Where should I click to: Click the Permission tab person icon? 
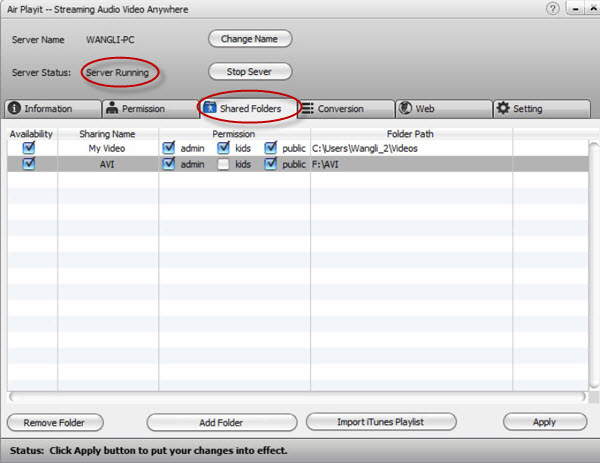pyautogui.click(x=112, y=108)
